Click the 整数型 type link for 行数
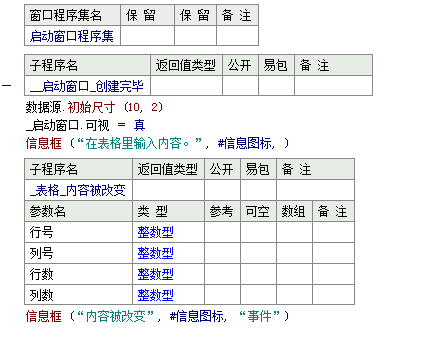 (x=156, y=274)
